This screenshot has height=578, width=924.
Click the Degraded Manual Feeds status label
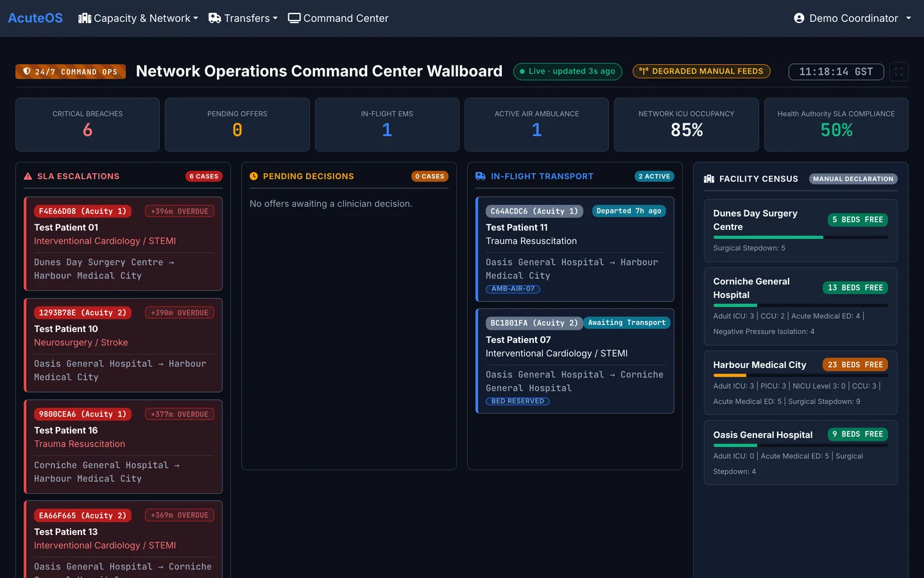(701, 71)
